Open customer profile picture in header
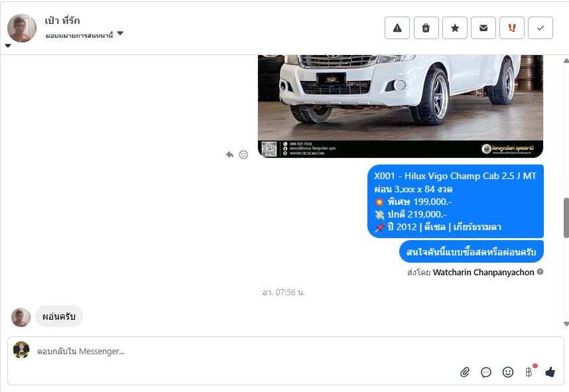Viewport: 569px width, 392px height. point(22,29)
